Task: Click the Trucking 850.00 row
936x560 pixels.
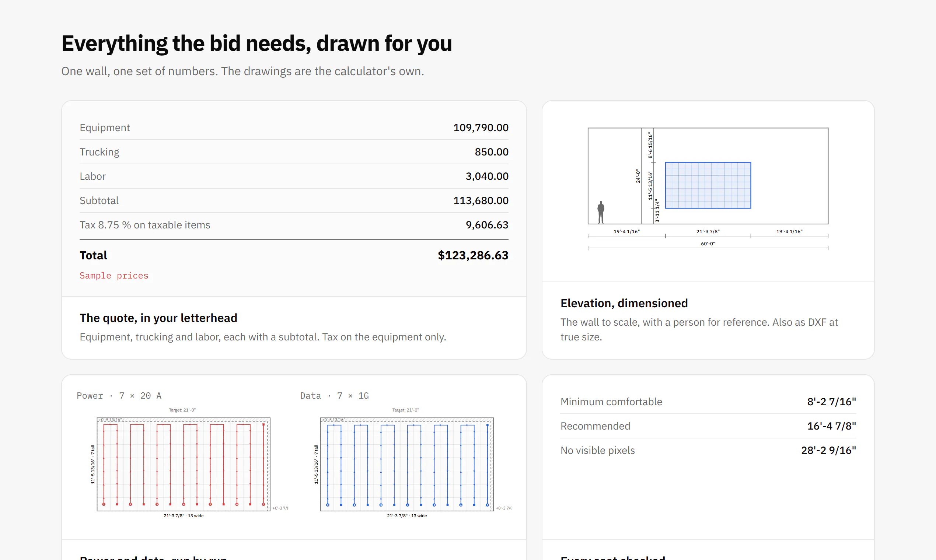Action: click(294, 152)
